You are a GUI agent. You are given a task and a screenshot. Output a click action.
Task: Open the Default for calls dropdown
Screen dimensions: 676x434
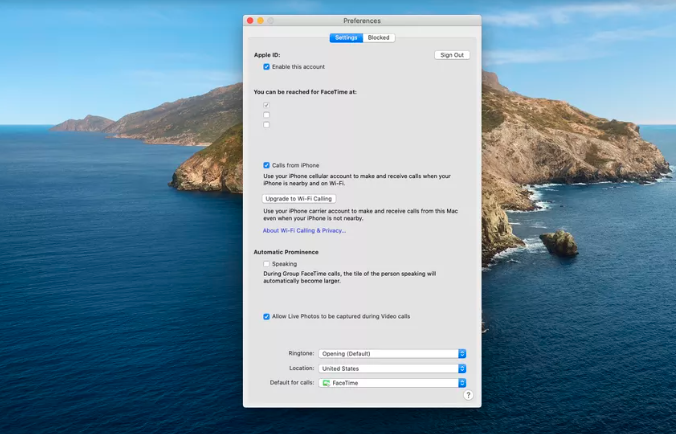coord(392,383)
